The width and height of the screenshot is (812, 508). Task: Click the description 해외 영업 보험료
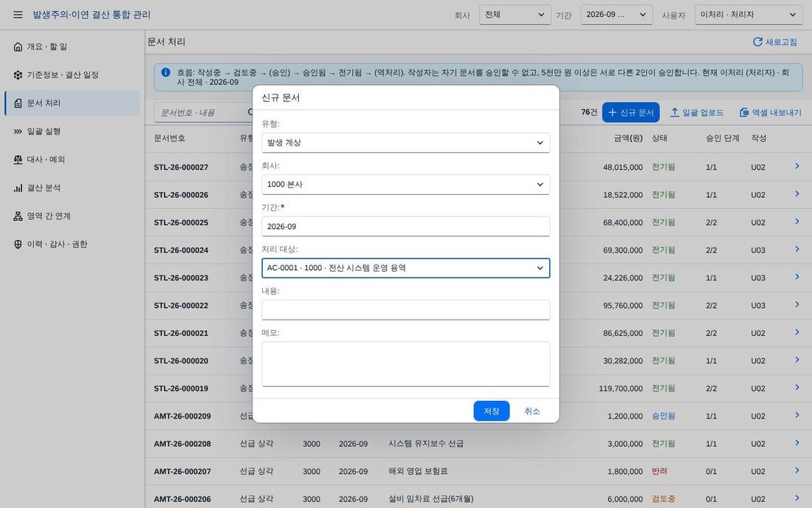[418, 471]
